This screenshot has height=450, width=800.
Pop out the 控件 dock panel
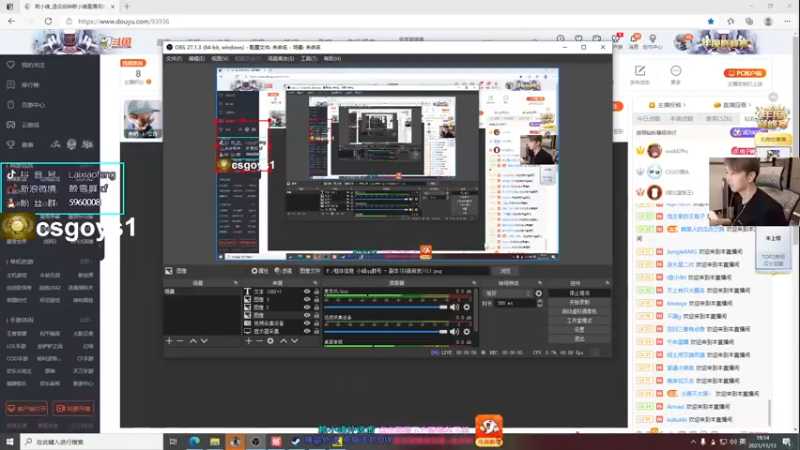pos(607,283)
